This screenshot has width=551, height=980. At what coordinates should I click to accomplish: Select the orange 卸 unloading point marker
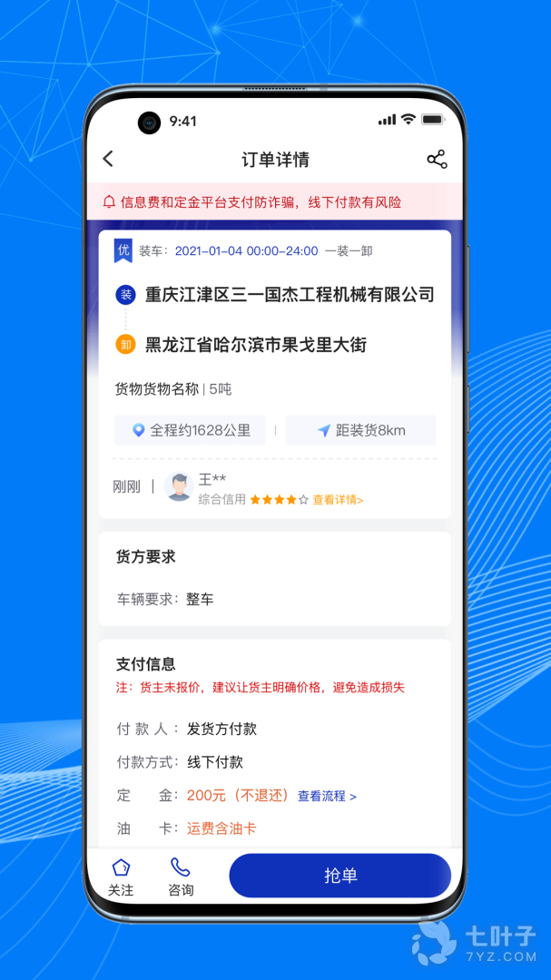pos(125,345)
